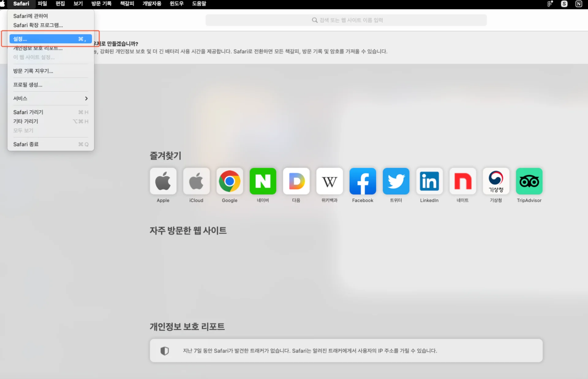Open the Wikipedia (위키백과) favorite
This screenshot has height=379, width=588.
pos(330,181)
